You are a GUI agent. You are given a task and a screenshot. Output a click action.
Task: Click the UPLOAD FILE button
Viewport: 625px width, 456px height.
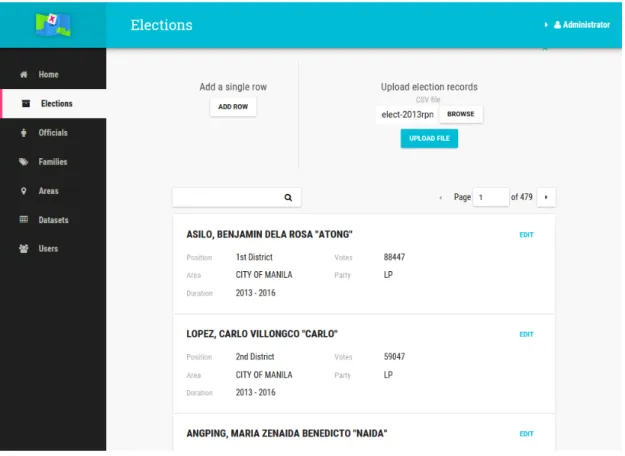coord(429,139)
